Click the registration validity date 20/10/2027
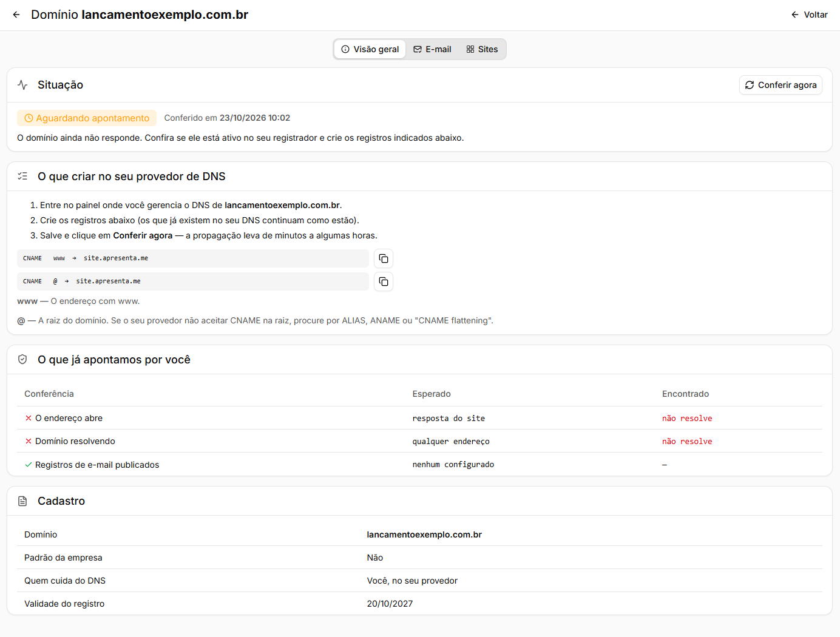The width and height of the screenshot is (840, 637). tap(390, 604)
